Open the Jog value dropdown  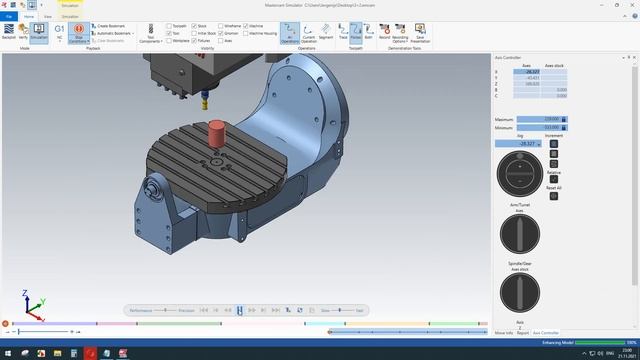pyautogui.click(x=539, y=144)
